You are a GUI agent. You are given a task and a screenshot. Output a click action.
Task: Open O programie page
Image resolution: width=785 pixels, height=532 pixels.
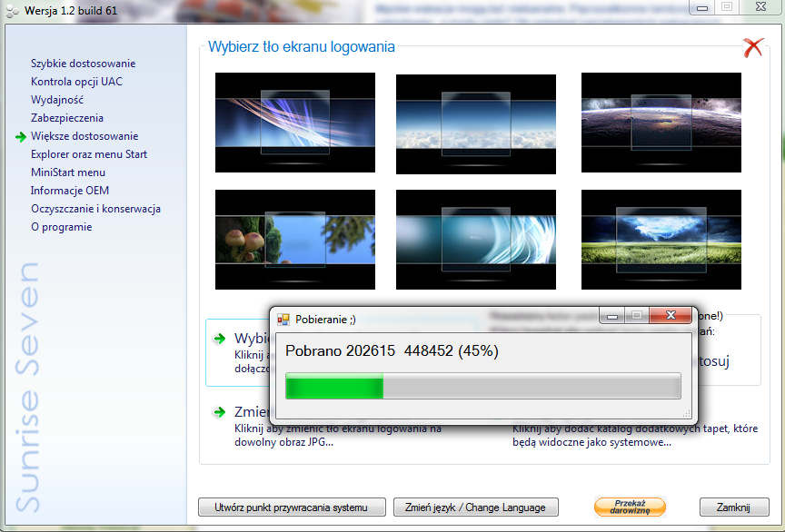pos(62,227)
